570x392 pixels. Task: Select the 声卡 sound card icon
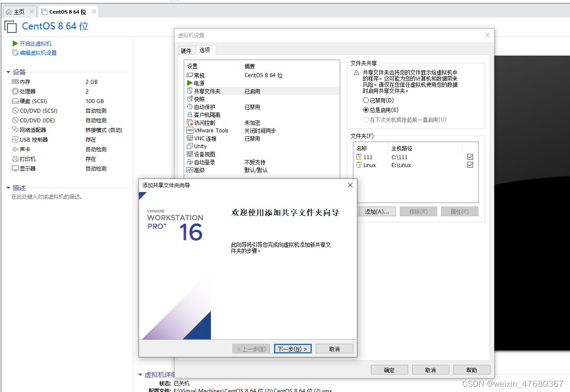click(15, 150)
